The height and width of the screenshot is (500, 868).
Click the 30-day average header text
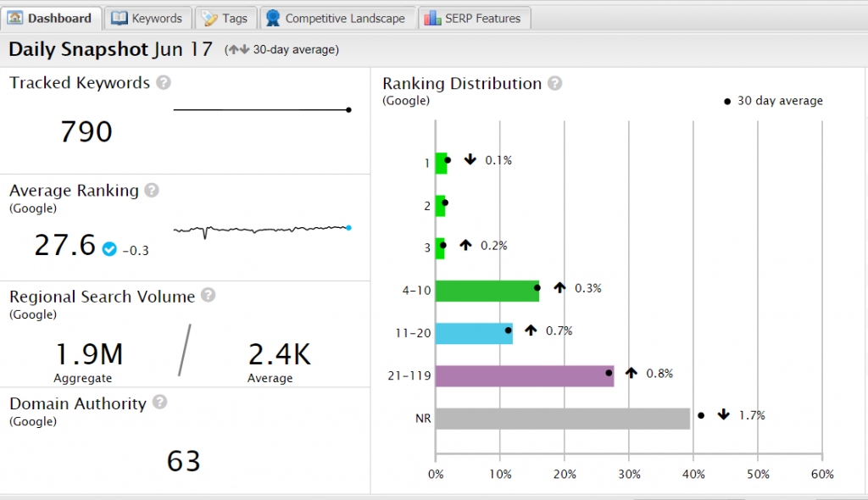coord(296,50)
